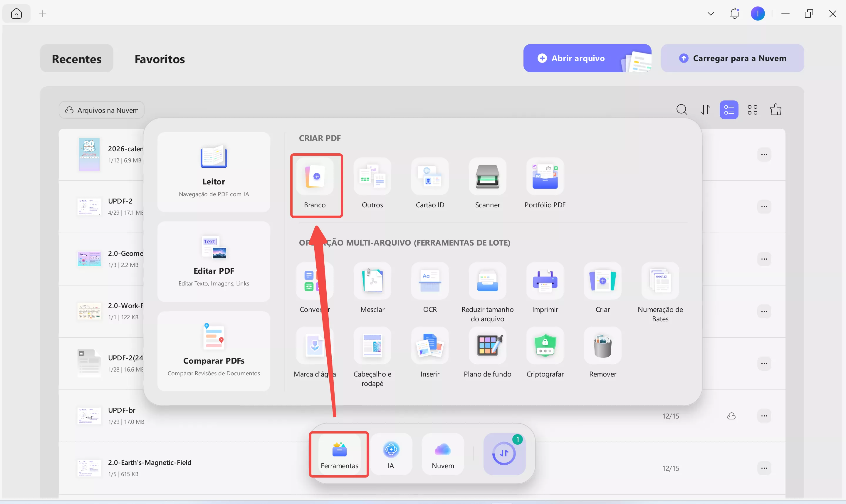Switch to list view layout

pos(728,110)
